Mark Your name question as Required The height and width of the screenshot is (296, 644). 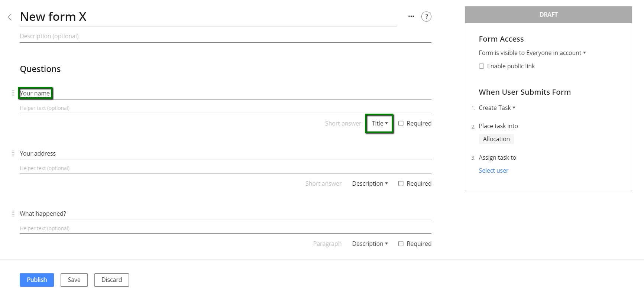[401, 123]
